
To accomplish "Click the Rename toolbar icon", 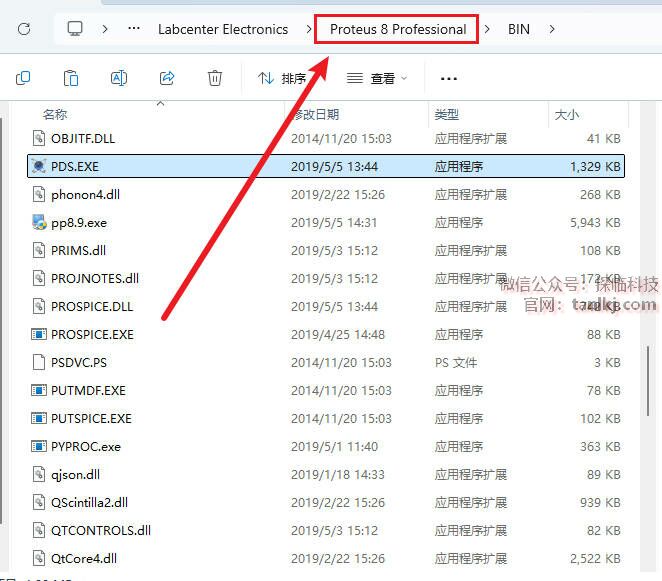I will pyautogui.click(x=119, y=78).
